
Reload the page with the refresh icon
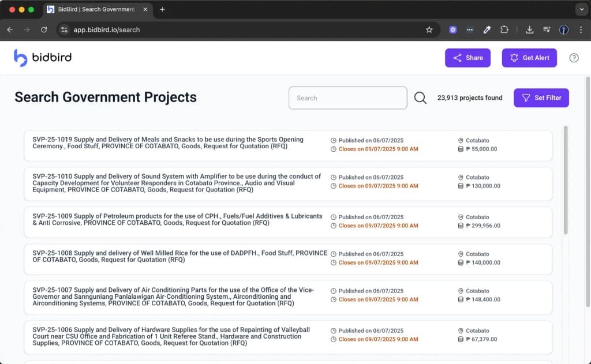click(x=44, y=29)
